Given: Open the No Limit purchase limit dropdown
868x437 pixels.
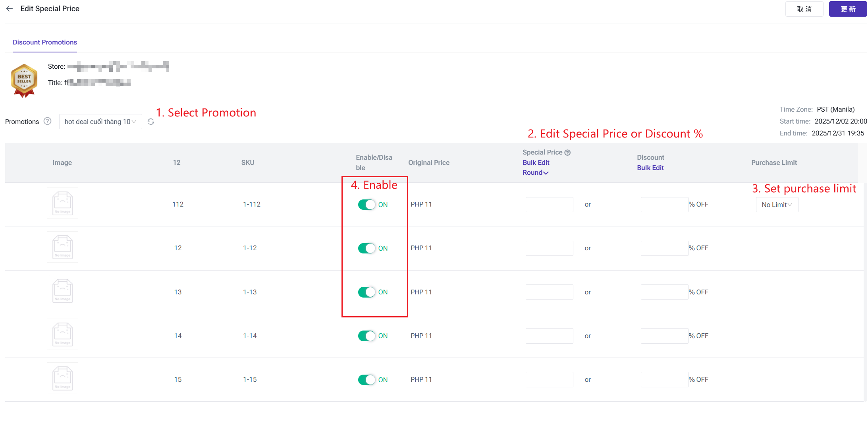Looking at the screenshot, I should point(777,205).
